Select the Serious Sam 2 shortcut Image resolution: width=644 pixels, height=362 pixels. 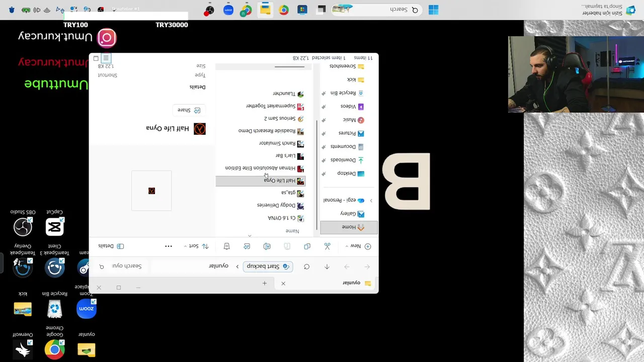pyautogui.click(x=284, y=119)
